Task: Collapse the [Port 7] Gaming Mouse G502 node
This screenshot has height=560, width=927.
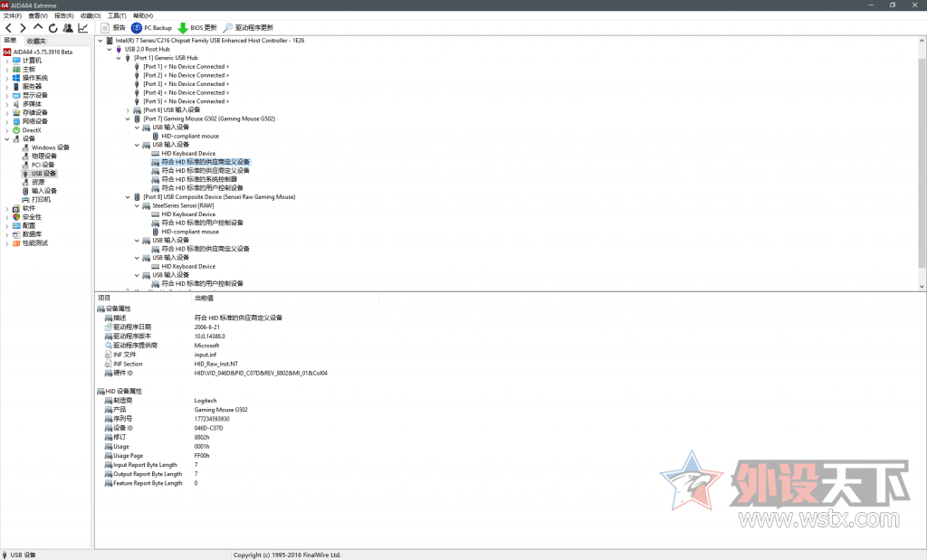Action: [x=128, y=119]
